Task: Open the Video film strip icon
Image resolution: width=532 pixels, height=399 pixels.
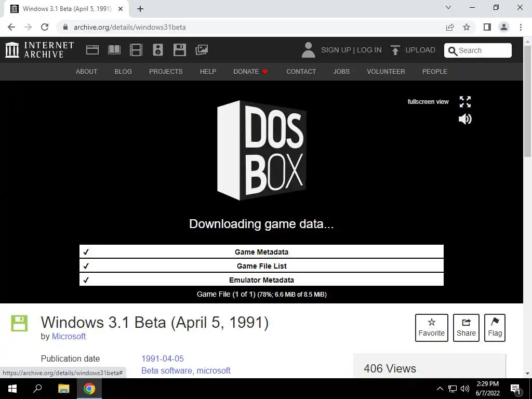Action: (136, 50)
